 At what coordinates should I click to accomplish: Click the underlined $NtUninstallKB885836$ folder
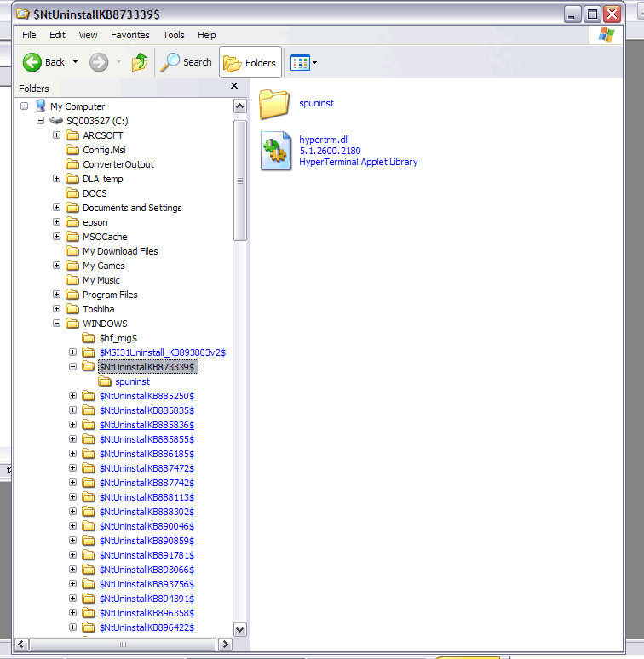click(147, 425)
